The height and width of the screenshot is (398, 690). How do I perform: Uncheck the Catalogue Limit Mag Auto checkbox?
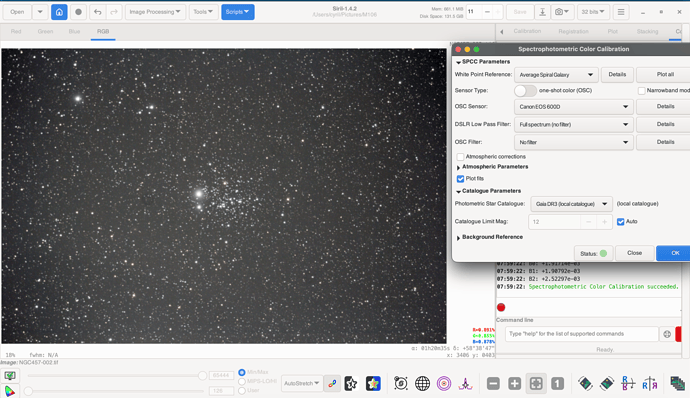pos(620,221)
